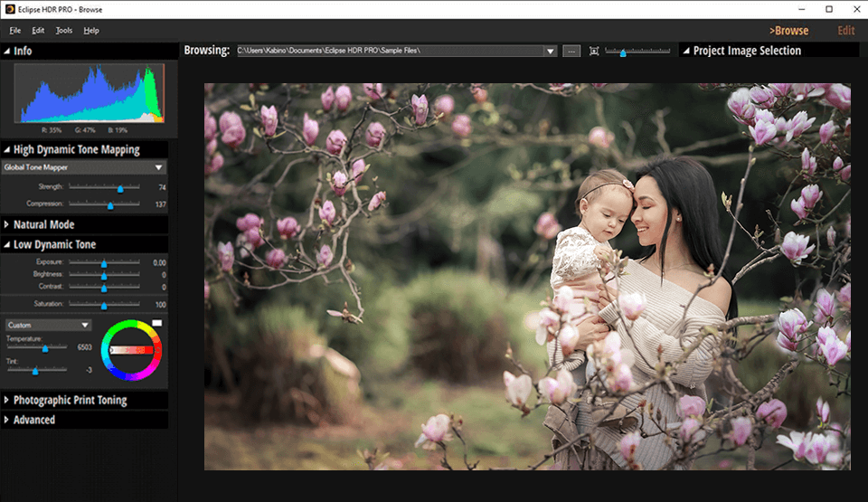The width and height of the screenshot is (868, 502).
Task: Click the browse folder ellipsis button
Action: pyautogui.click(x=571, y=52)
